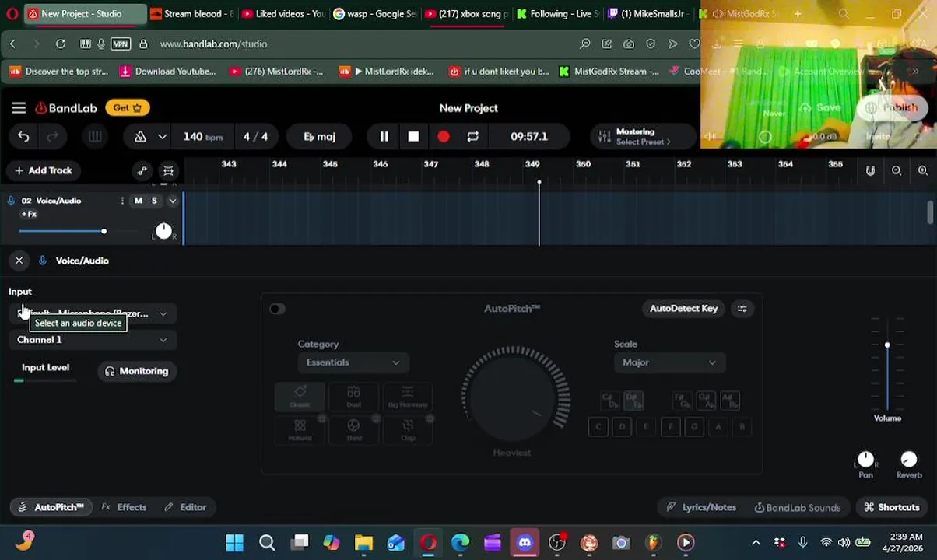Stop playback
Viewport: 937px width, 560px height.
pyautogui.click(x=413, y=137)
